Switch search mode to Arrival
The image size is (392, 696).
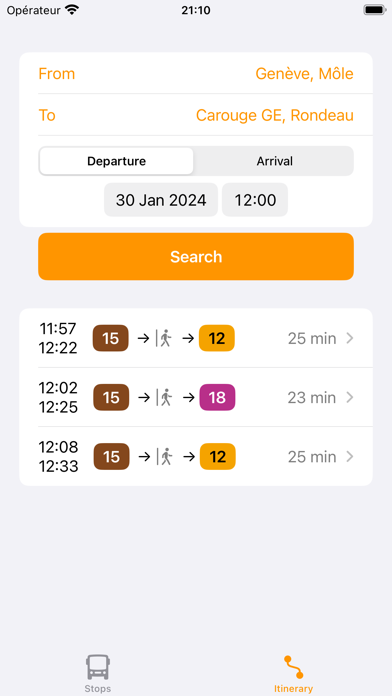click(x=274, y=161)
